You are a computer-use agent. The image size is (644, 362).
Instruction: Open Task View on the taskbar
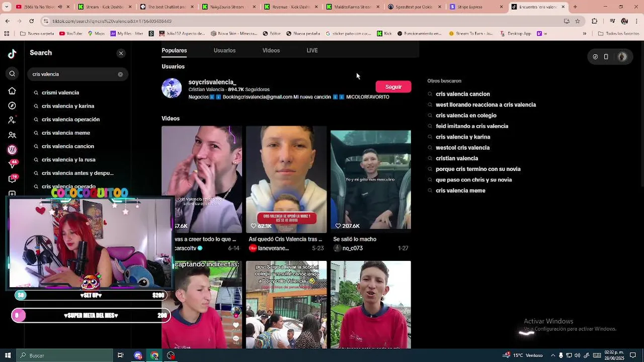click(120, 355)
